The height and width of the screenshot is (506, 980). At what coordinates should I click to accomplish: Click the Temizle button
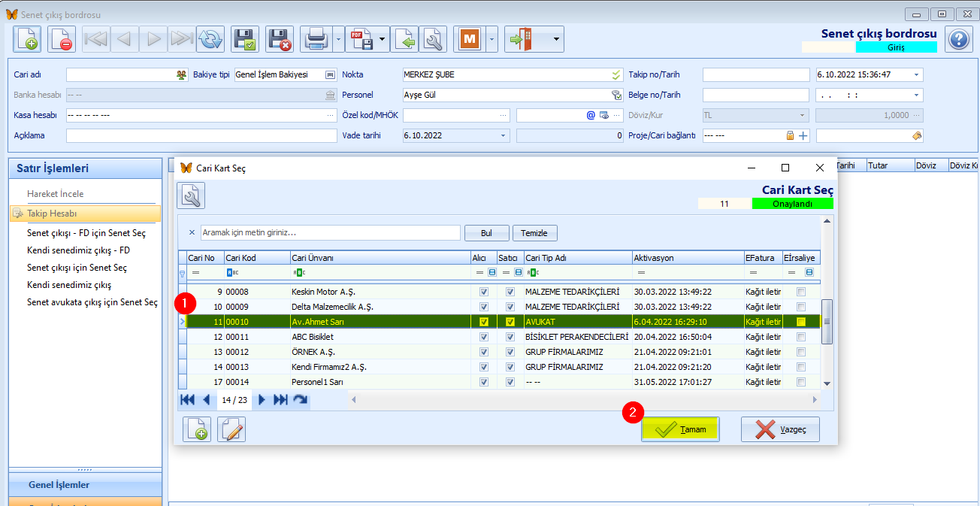(x=535, y=233)
